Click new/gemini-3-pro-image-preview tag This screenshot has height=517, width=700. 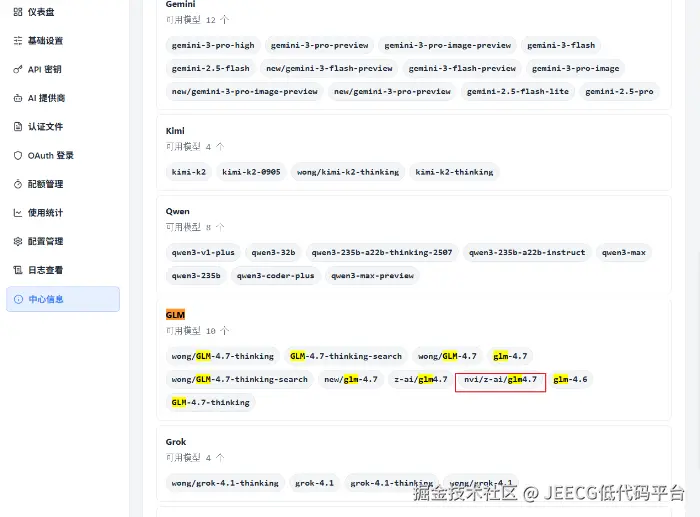pos(245,92)
